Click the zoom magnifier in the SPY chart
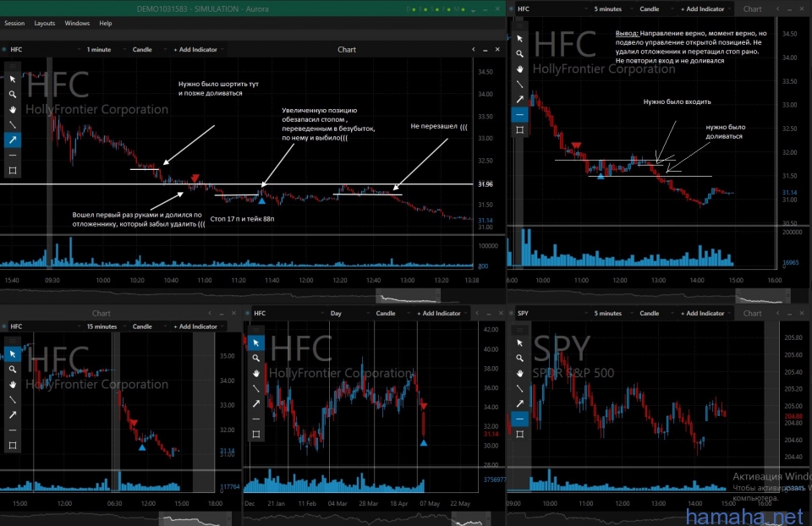Screen dimensions: 812x526 [519, 358]
